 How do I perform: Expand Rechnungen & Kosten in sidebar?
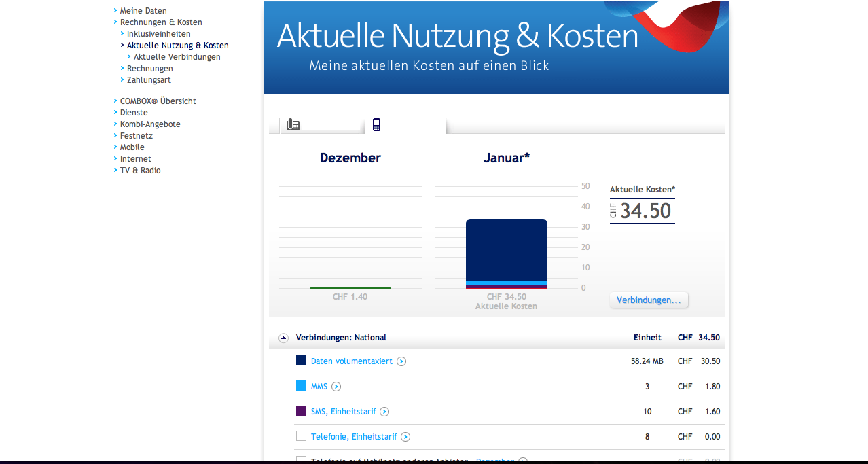point(161,22)
